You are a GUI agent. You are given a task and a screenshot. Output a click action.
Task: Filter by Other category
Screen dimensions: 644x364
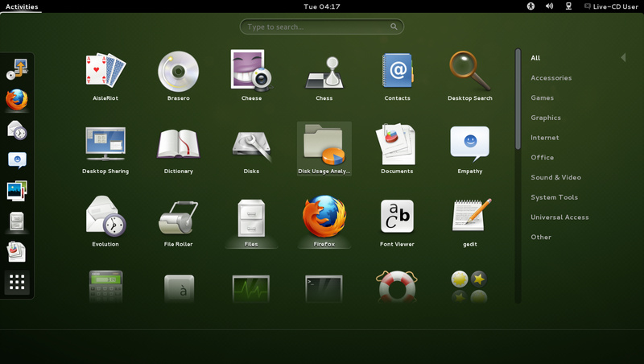click(x=541, y=237)
